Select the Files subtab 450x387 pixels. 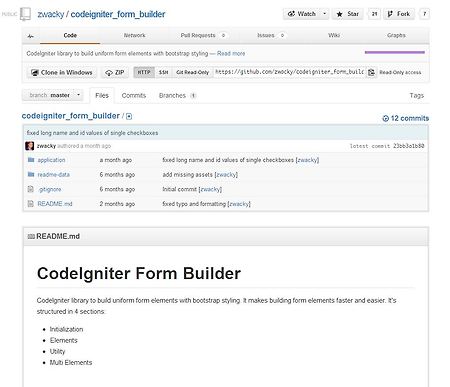click(x=102, y=96)
